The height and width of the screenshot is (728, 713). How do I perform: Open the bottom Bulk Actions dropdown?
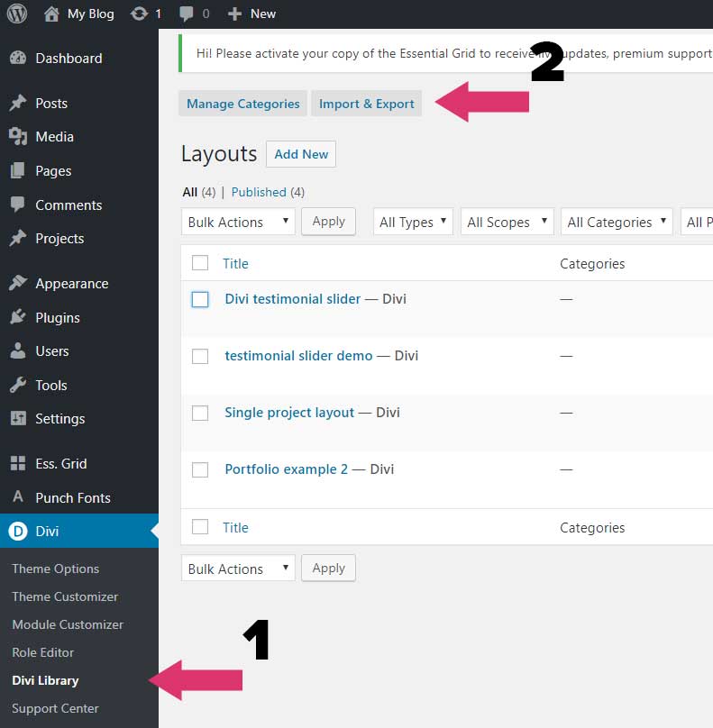point(238,569)
